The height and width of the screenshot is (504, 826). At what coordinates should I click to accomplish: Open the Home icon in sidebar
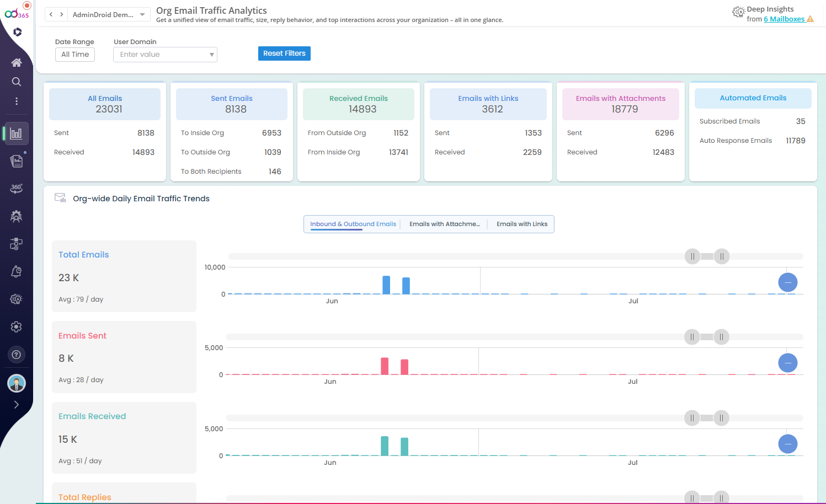[17, 63]
